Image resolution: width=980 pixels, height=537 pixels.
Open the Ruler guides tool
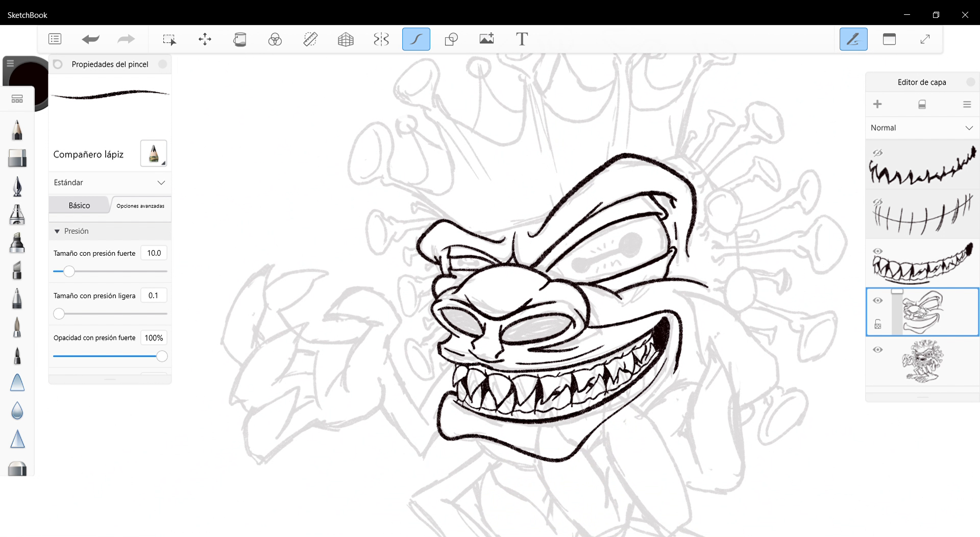(x=310, y=39)
